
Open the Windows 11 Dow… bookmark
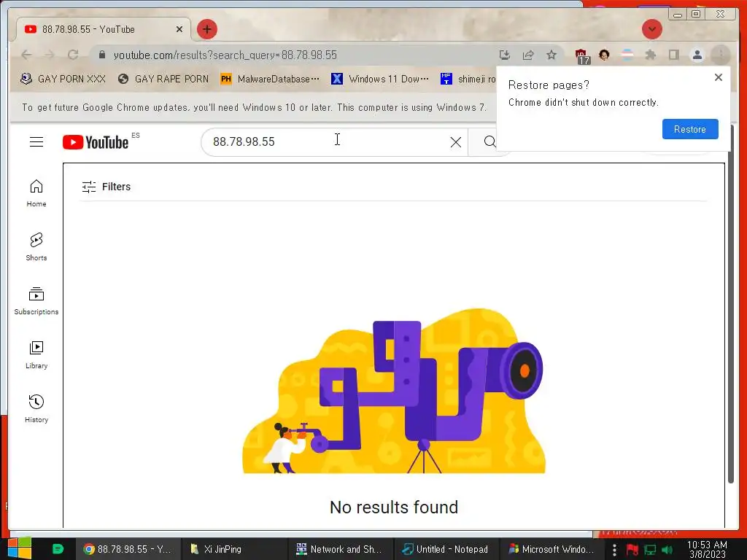pos(381,79)
